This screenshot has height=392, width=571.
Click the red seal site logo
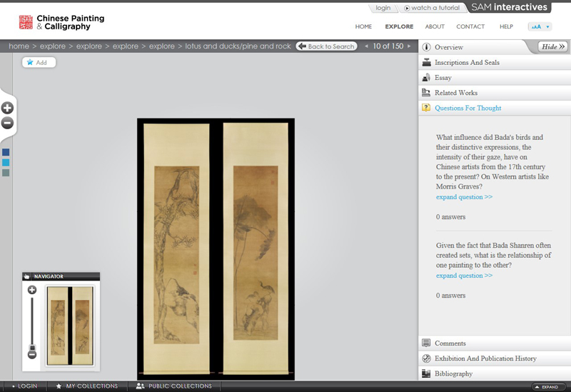(26, 22)
